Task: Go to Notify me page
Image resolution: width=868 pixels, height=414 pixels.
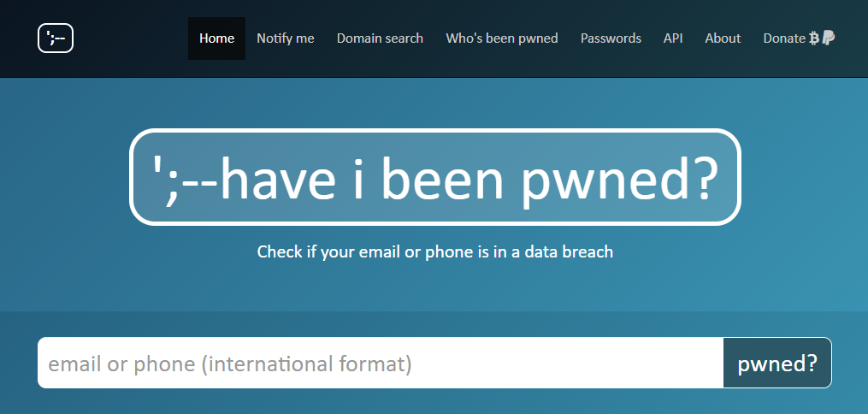Action: click(286, 38)
